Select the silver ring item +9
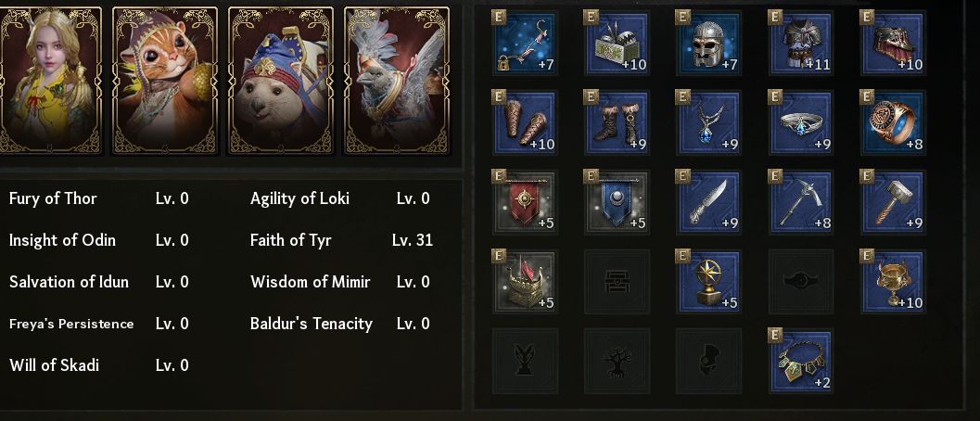Viewport: 980px width, 421px height. point(801,122)
